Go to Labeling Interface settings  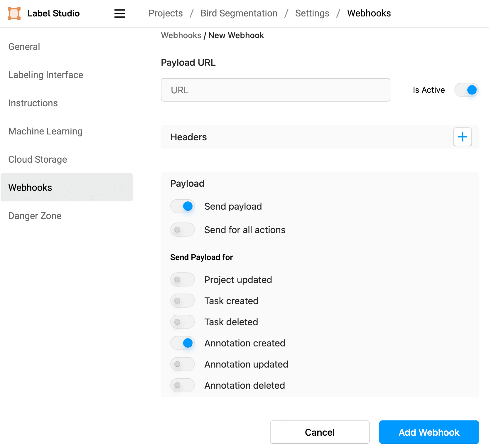45,75
